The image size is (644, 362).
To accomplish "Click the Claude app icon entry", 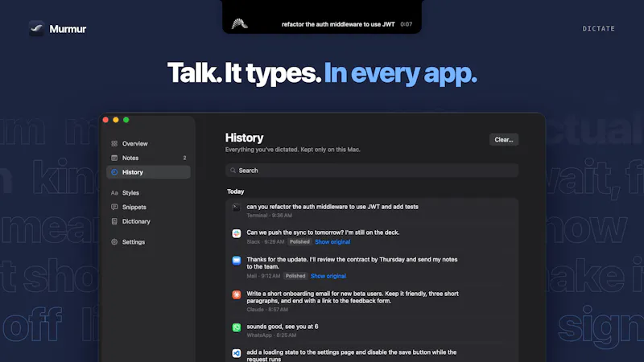I will pos(236,294).
